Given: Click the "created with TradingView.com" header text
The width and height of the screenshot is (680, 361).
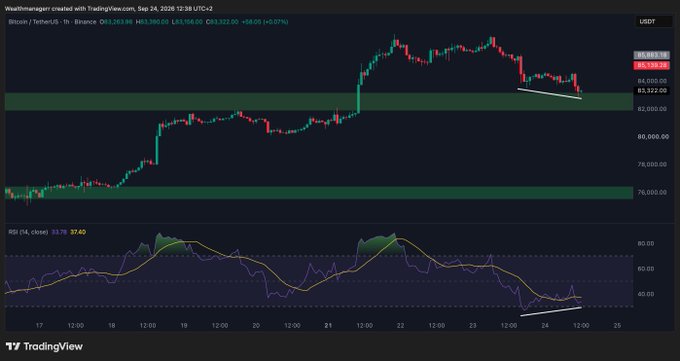Looking at the screenshot, I should pos(94,9).
